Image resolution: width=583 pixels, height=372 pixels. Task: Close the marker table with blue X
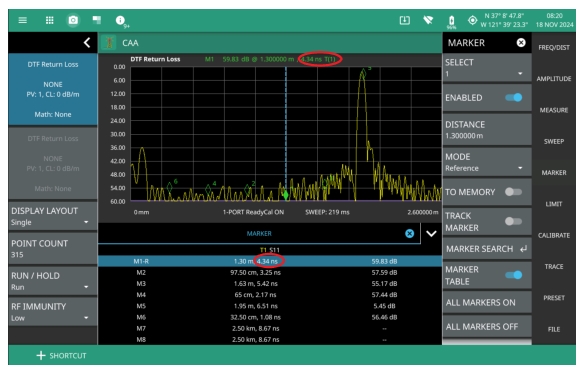(x=409, y=233)
